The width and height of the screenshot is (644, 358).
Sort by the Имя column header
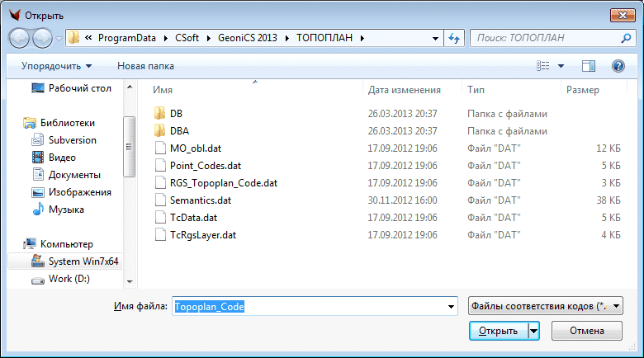click(163, 90)
